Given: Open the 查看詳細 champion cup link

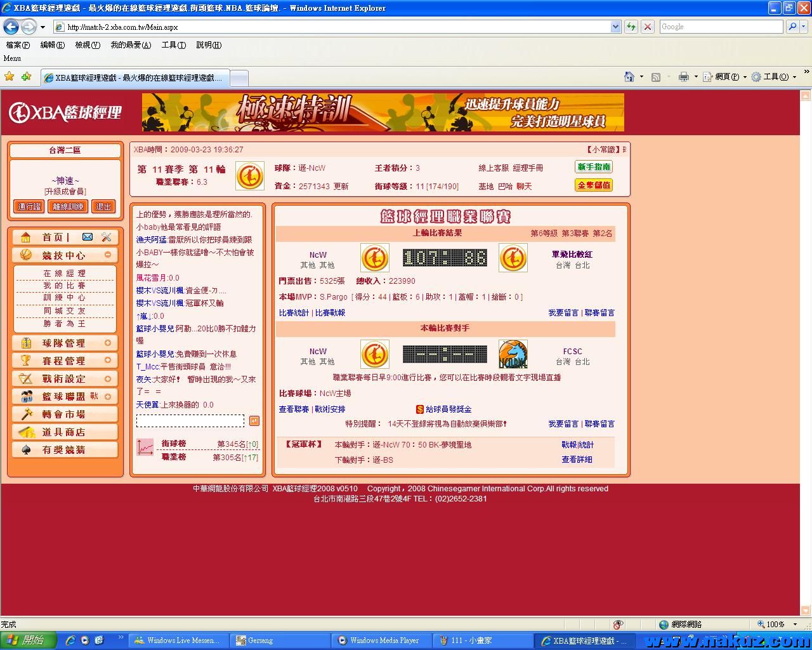Looking at the screenshot, I should pyautogui.click(x=577, y=460).
